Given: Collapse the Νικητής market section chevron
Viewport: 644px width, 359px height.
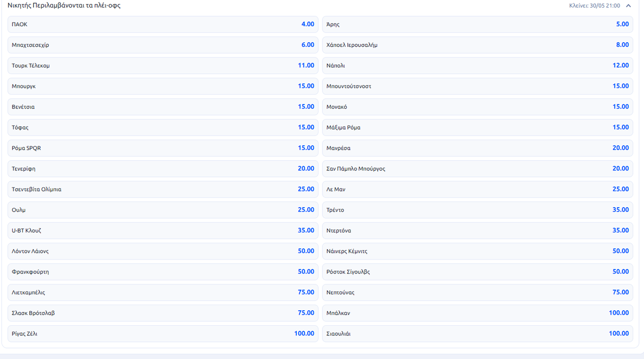Looking at the screenshot, I should tap(628, 6).
